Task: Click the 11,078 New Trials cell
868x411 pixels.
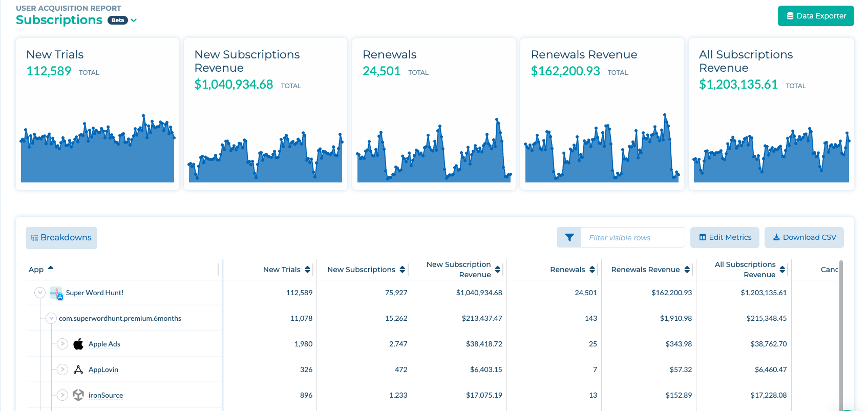Action: click(301, 318)
